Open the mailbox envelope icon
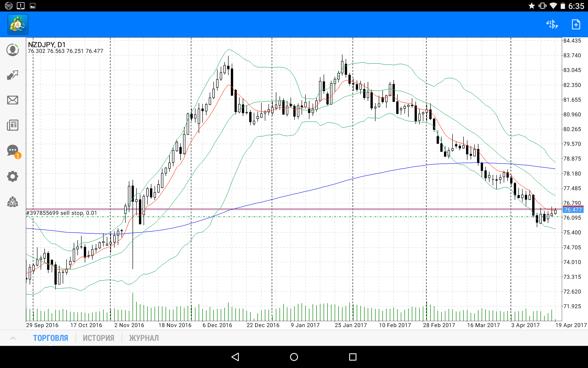The width and height of the screenshot is (588, 368). pos(13,100)
